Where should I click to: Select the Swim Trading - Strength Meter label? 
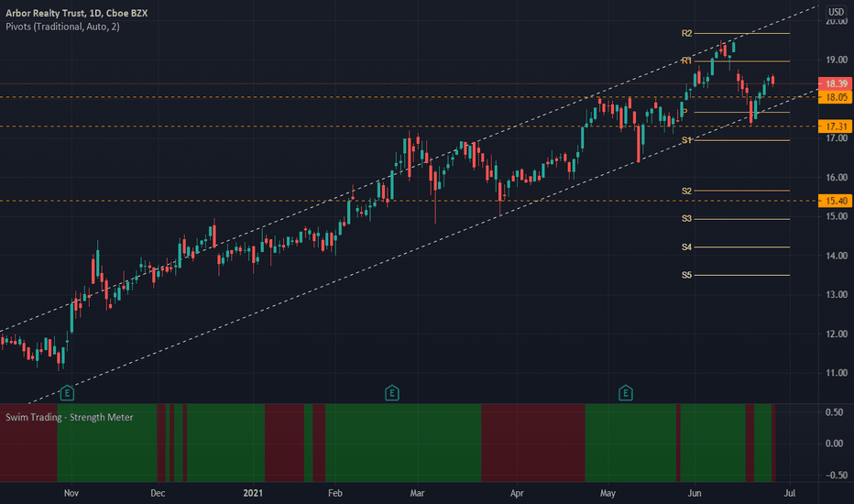69,417
